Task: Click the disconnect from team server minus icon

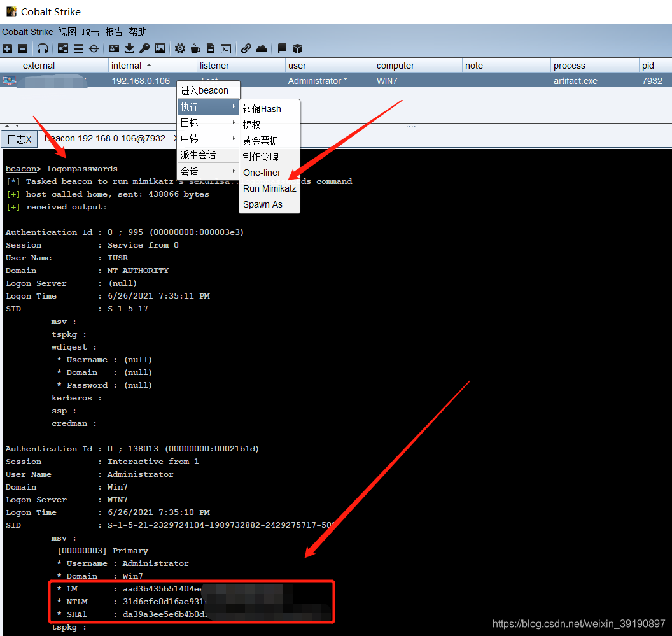Action: click(23, 48)
